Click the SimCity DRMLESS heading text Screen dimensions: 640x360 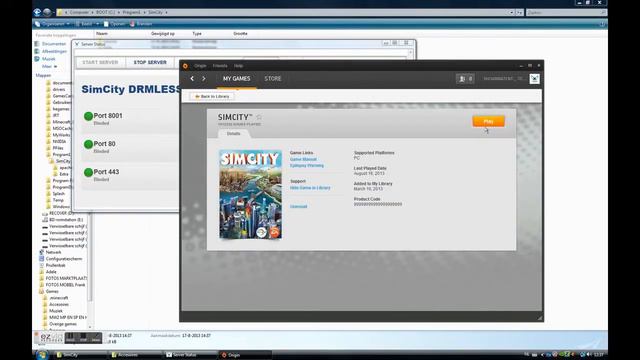131,89
